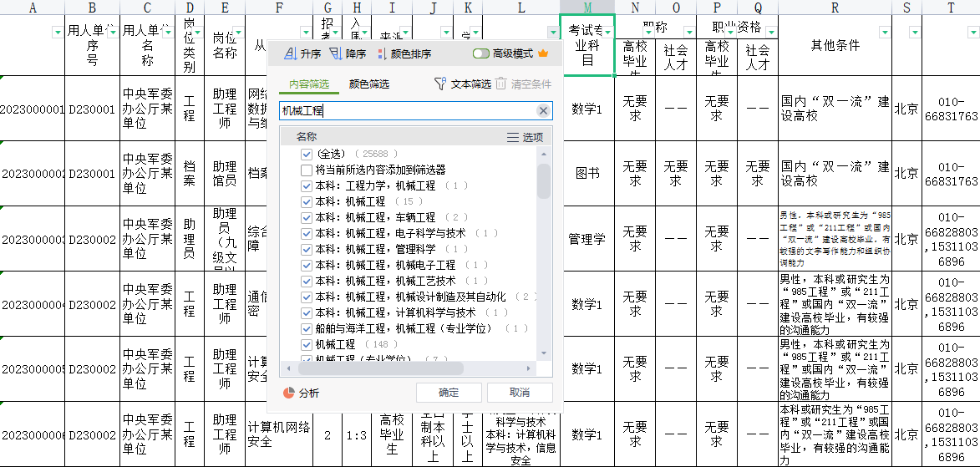Open filter dropdown in column A header
This screenshot has width=980, height=467.
point(57,32)
